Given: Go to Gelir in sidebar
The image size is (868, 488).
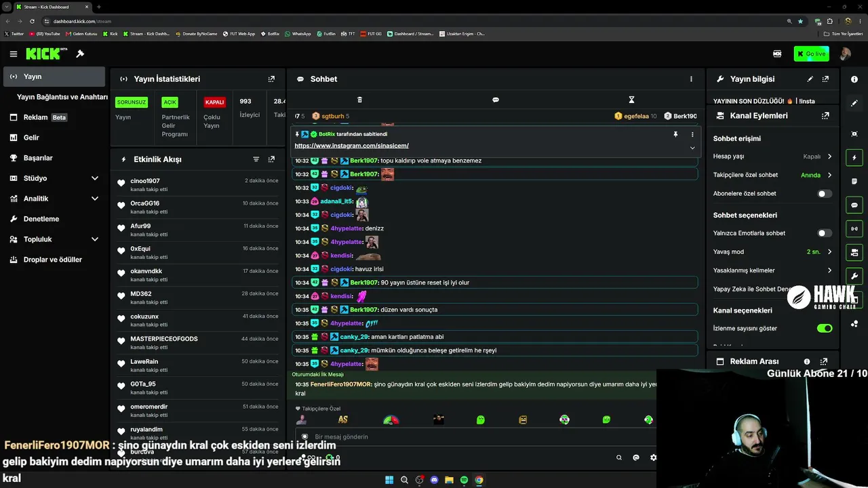Looking at the screenshot, I should [54, 138].
